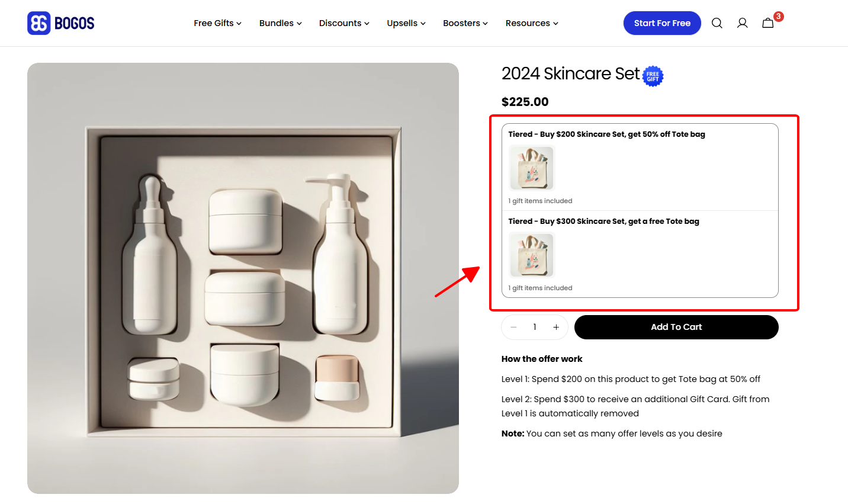Open the shopping cart bag icon
The width and height of the screenshot is (848, 504).
tap(767, 23)
